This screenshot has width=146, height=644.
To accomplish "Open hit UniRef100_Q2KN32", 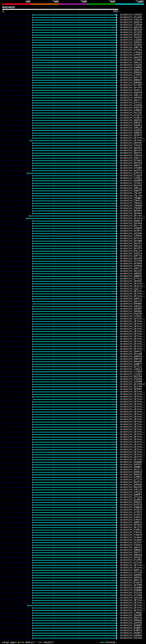I will [131, 42].
